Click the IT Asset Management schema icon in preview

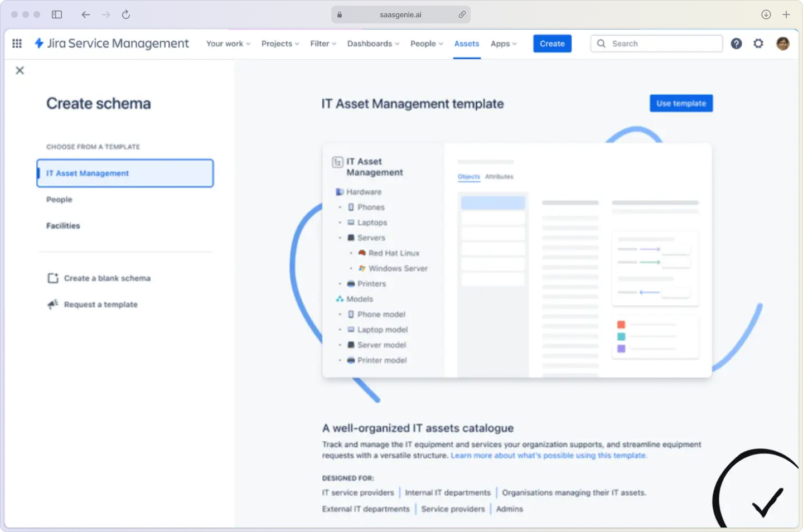pos(337,162)
